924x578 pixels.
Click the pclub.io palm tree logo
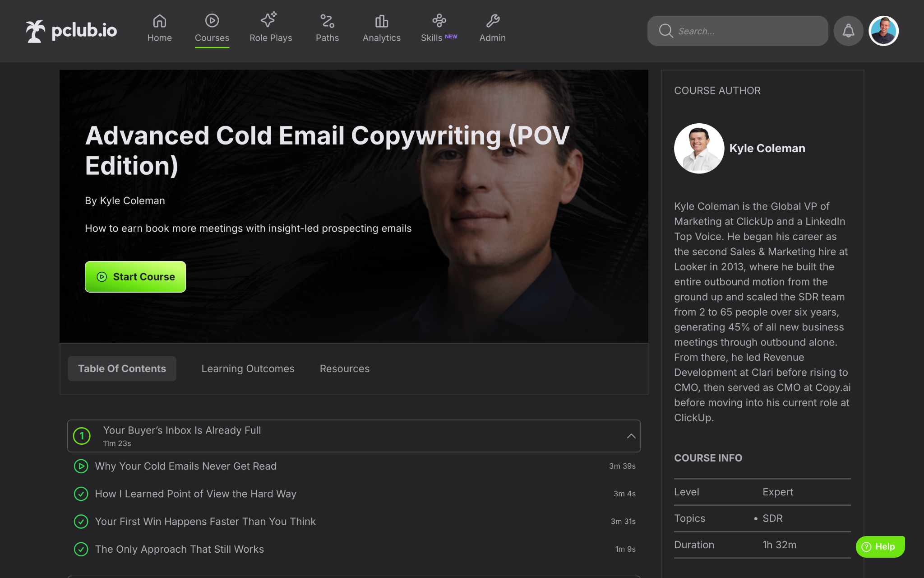click(35, 31)
